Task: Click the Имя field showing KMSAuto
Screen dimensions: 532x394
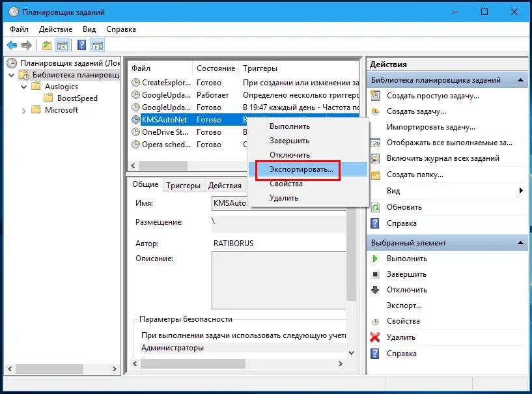Action: coord(279,203)
